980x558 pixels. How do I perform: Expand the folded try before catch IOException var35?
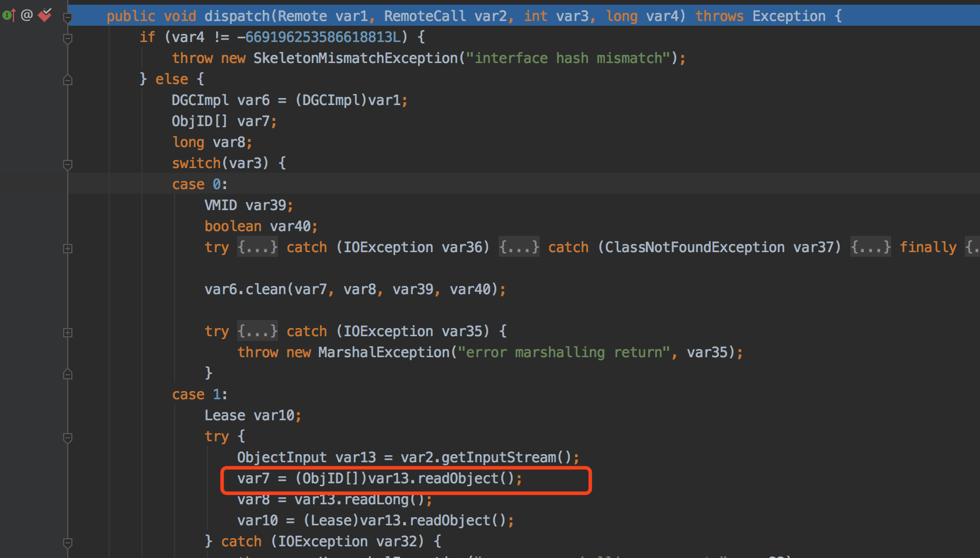tap(68, 333)
